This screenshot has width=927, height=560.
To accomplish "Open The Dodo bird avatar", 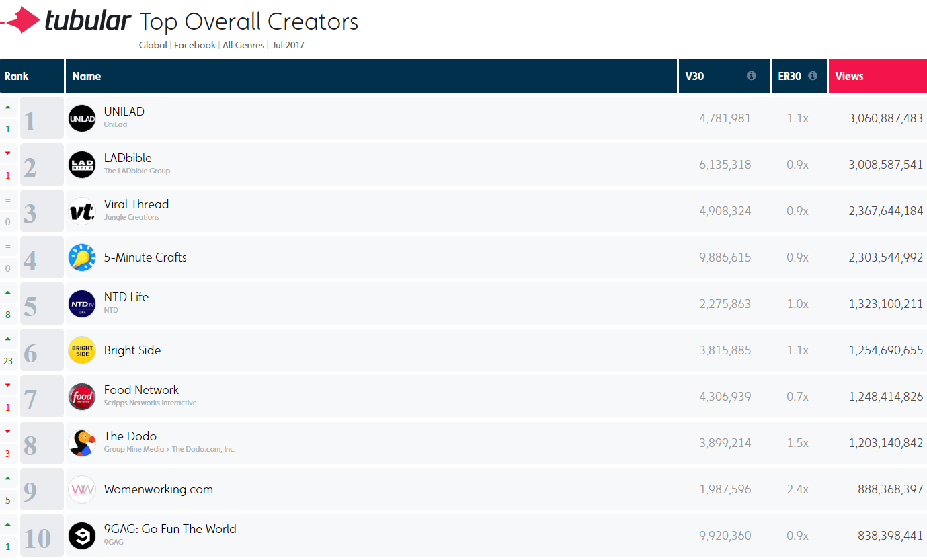I will click(x=82, y=443).
